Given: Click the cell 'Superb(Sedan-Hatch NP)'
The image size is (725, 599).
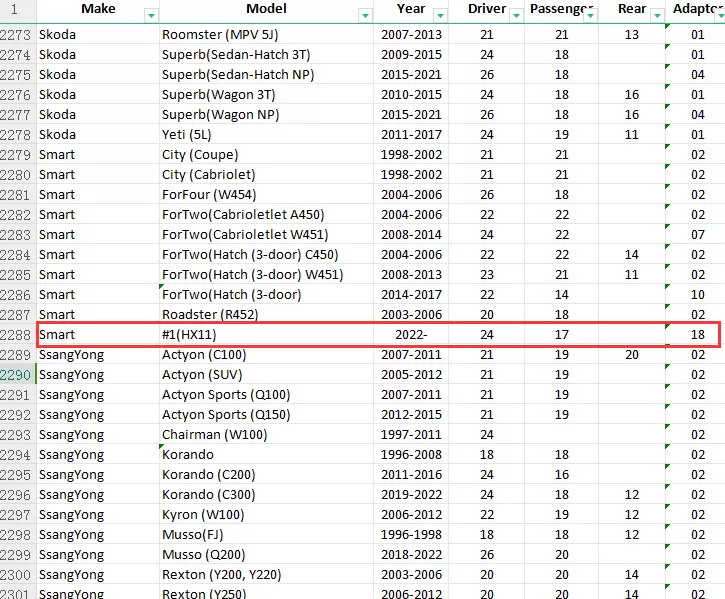Looking at the screenshot, I should tap(266, 74).
